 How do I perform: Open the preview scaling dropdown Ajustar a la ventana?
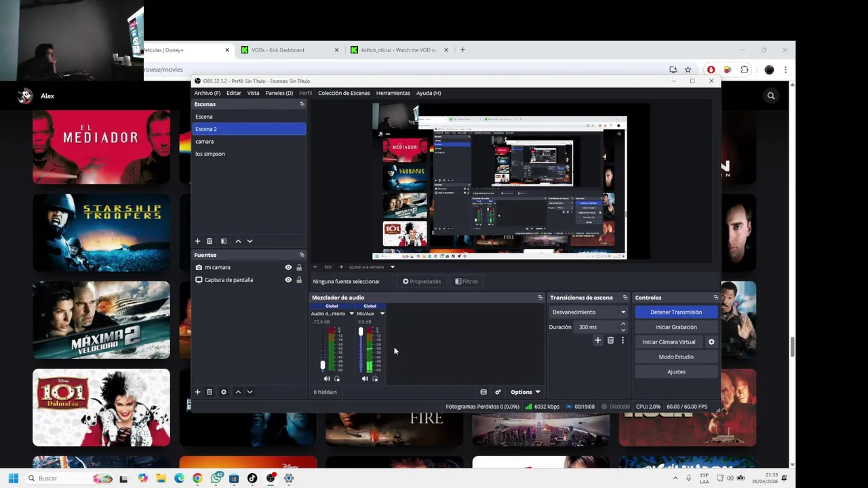click(372, 267)
